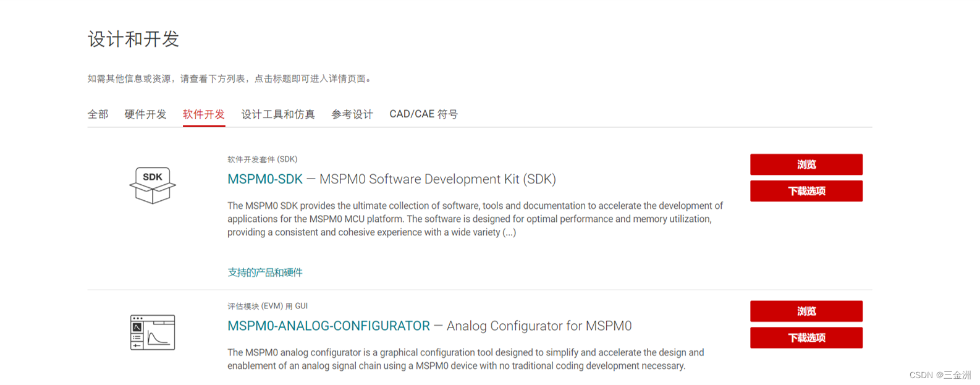980x385 pixels.
Task: Click 浏览 button for Analog Configurator
Action: pos(806,311)
